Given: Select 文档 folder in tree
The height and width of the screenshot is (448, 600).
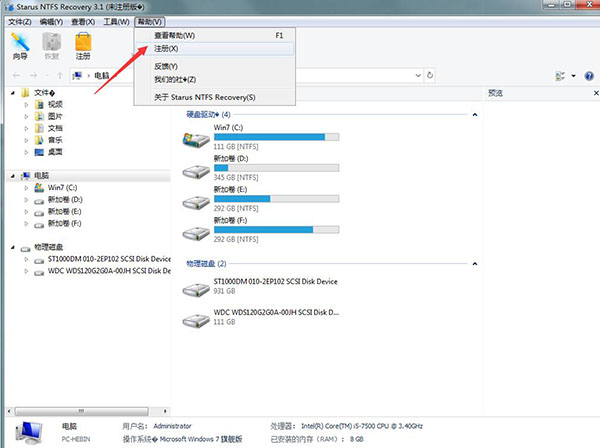Looking at the screenshot, I should tap(55, 128).
